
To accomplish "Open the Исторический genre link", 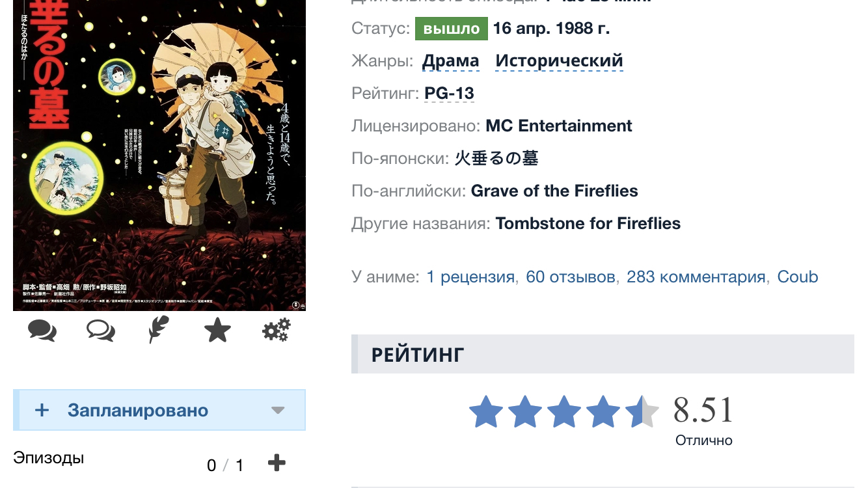I will (x=559, y=61).
